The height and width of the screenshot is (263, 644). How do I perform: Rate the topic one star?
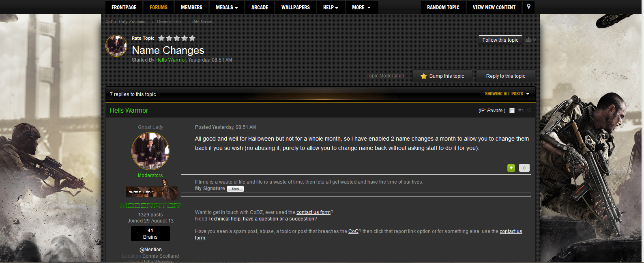(x=161, y=38)
